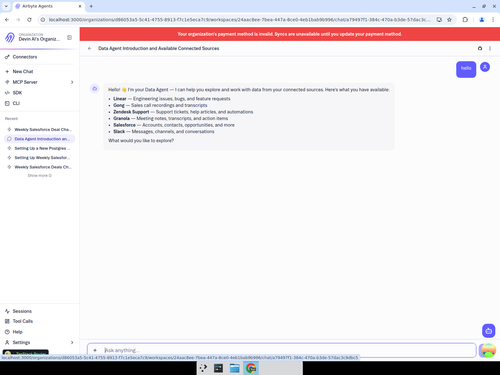Image resolution: width=500 pixels, height=375 pixels.
Task: Click the attach plus icon in chat input
Action: [95, 350]
